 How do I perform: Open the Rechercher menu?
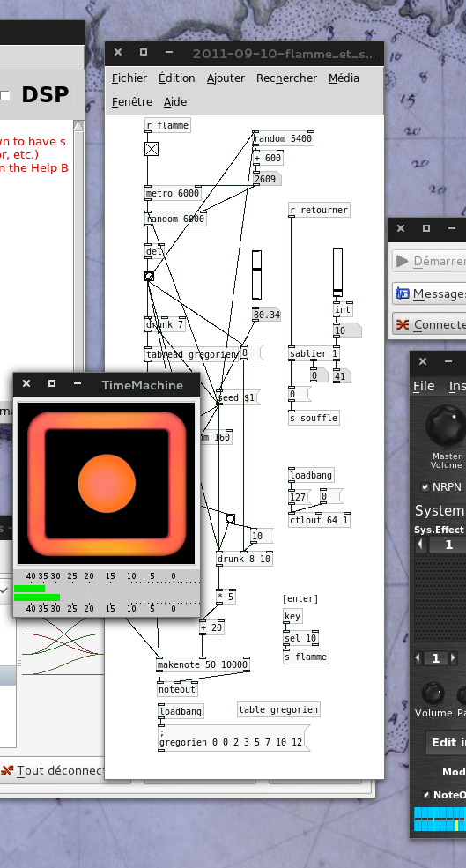click(x=286, y=78)
